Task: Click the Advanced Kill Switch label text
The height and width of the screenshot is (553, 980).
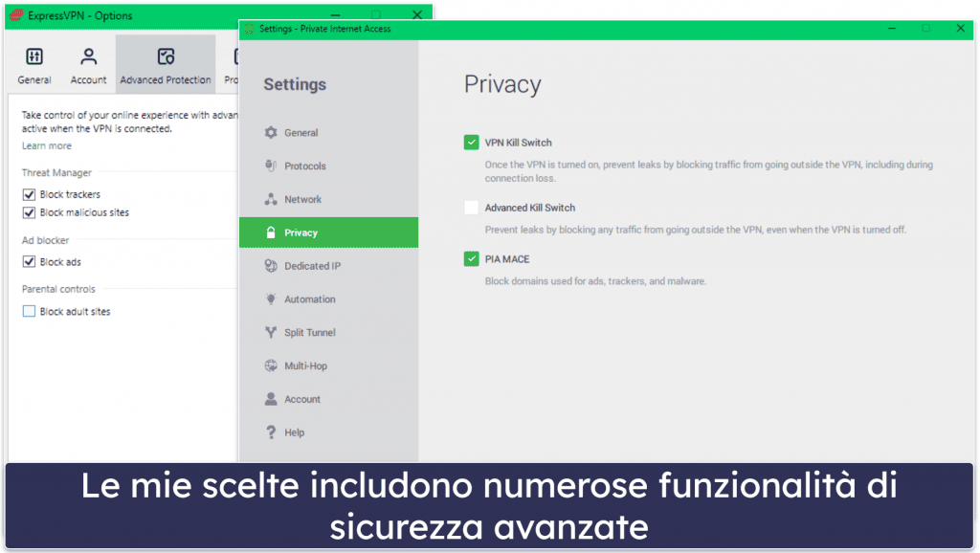Action: [x=530, y=208]
